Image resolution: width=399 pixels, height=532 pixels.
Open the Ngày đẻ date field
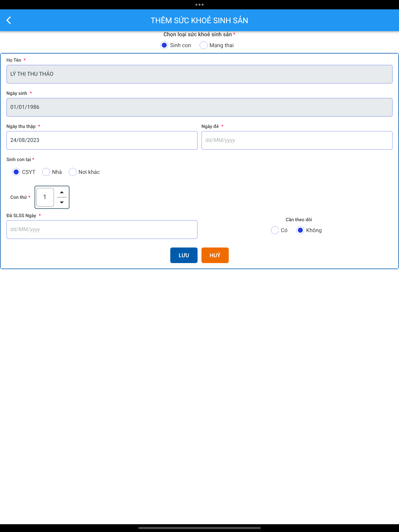pyautogui.click(x=297, y=140)
